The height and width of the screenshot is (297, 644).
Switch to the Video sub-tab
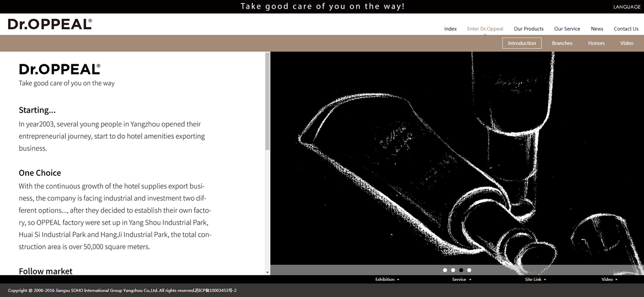[627, 43]
